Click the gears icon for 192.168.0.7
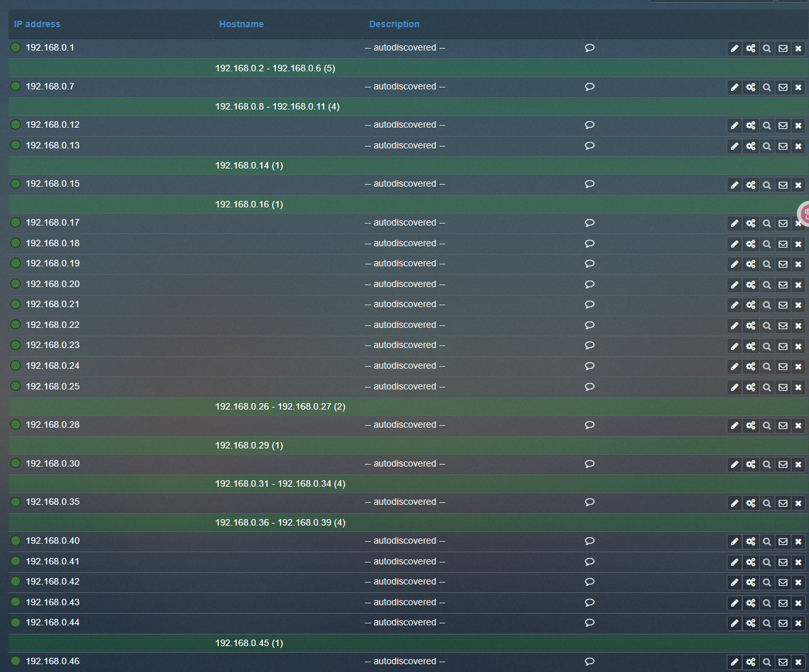 pyautogui.click(x=751, y=87)
